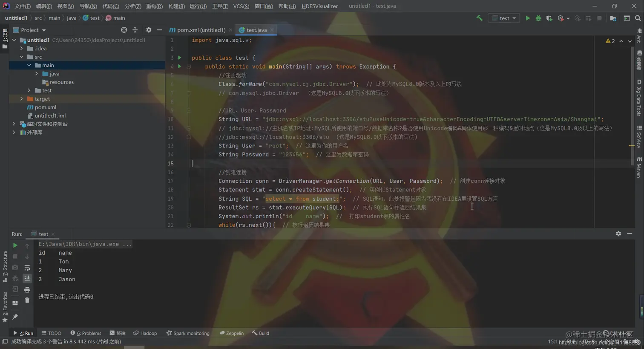Toggle soft-wrap in Run console
This screenshot has width=644, height=349.
(x=27, y=268)
